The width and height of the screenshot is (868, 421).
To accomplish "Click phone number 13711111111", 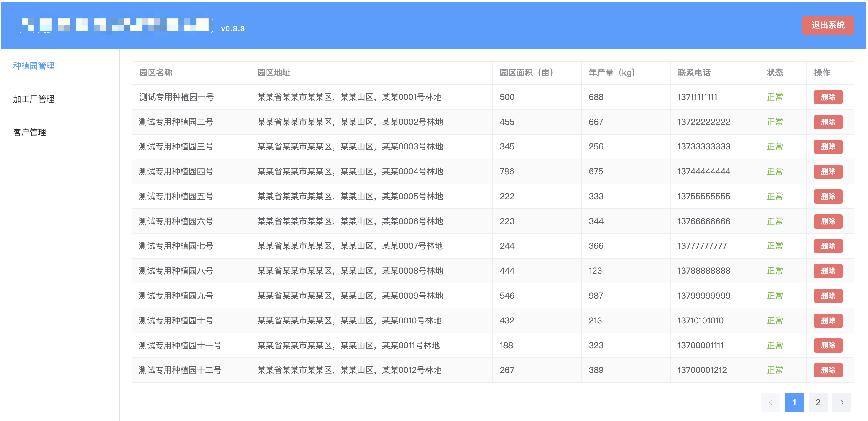I will click(697, 97).
